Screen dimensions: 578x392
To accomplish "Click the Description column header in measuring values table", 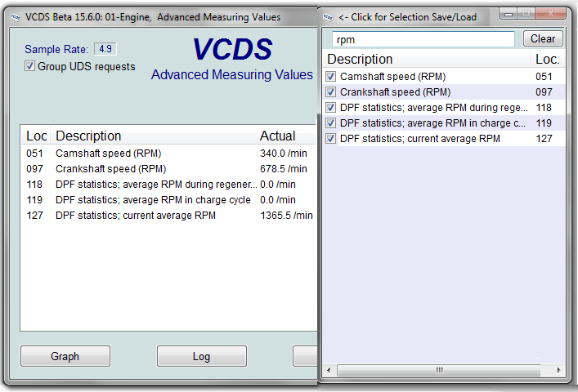I will pyautogui.click(x=153, y=136).
